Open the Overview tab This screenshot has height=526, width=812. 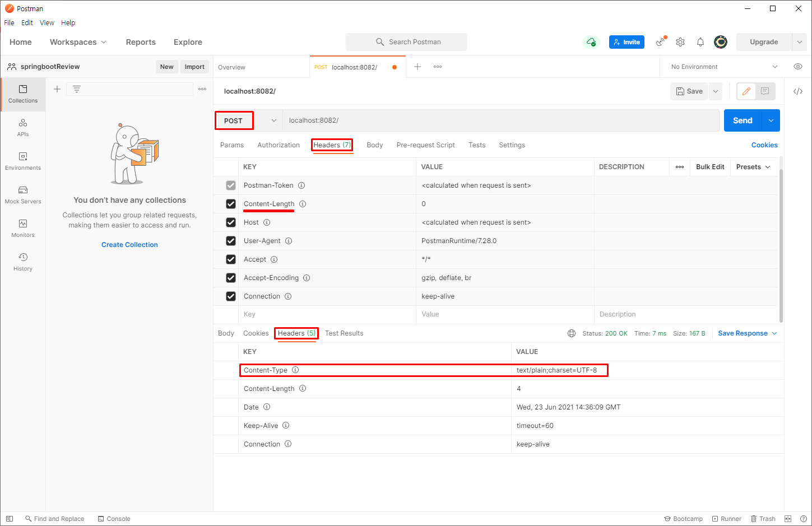(231, 67)
